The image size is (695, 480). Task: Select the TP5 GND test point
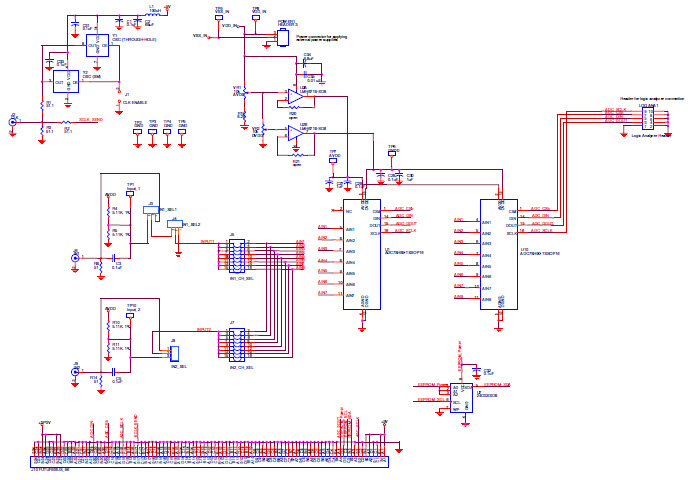click(182, 132)
